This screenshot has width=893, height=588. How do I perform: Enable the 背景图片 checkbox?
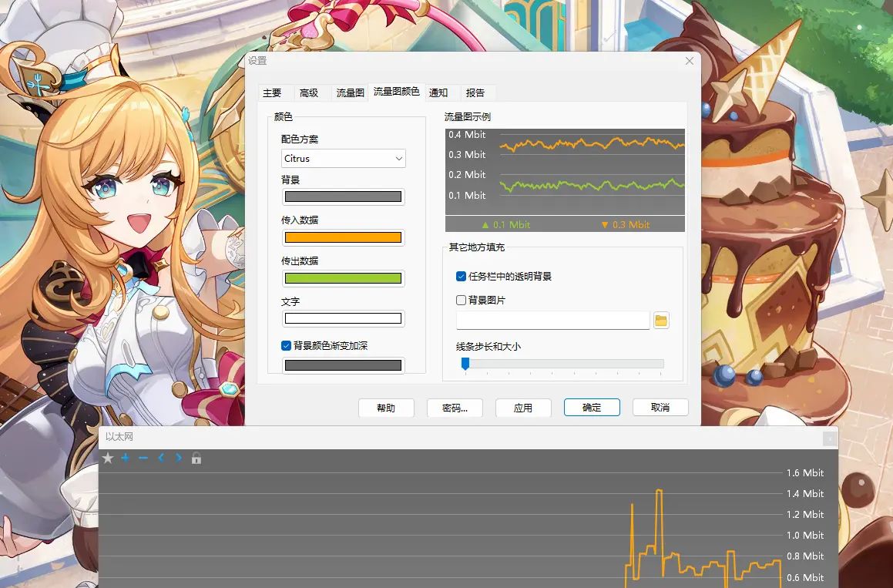(x=462, y=301)
